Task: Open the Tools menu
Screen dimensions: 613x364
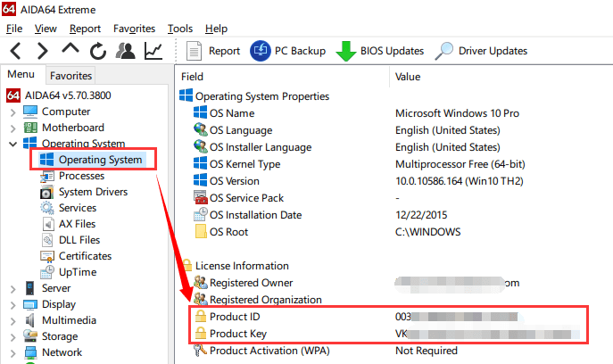Action: (179, 29)
